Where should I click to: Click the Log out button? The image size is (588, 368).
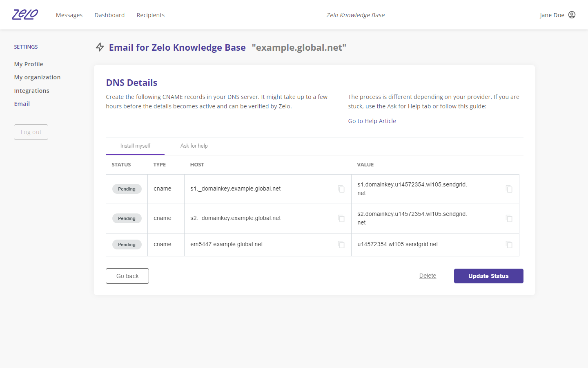coord(31,132)
